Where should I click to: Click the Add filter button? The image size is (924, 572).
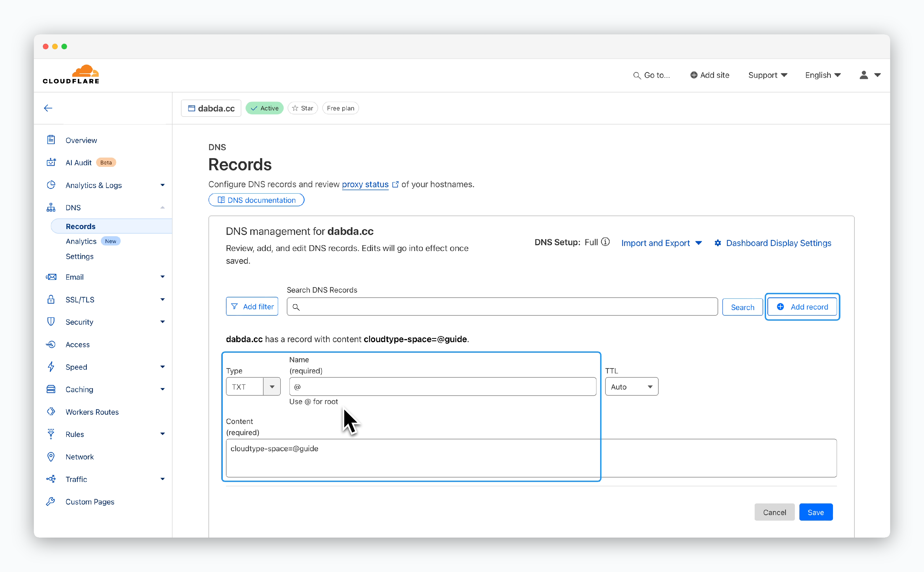click(252, 306)
